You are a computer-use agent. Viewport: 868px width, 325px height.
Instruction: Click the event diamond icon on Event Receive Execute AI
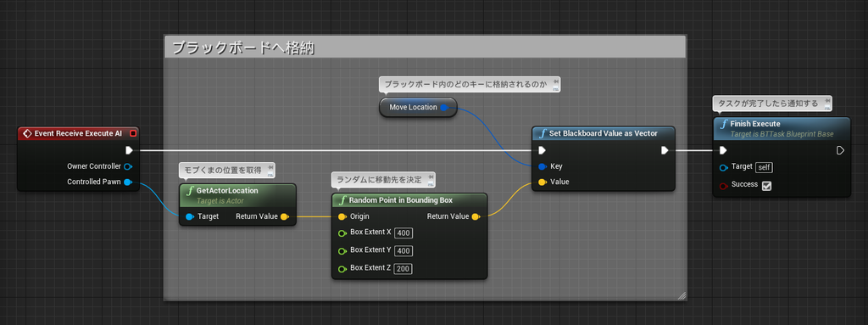click(26, 133)
